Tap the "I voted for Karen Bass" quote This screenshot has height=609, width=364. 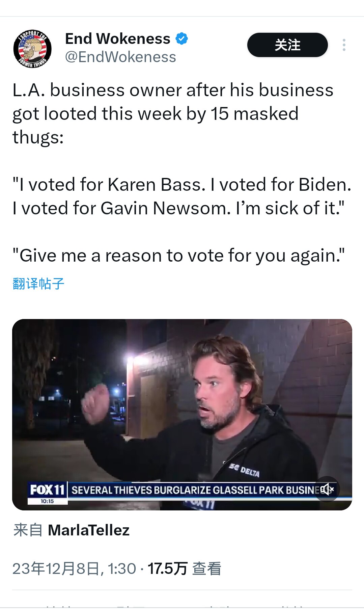[182, 196]
